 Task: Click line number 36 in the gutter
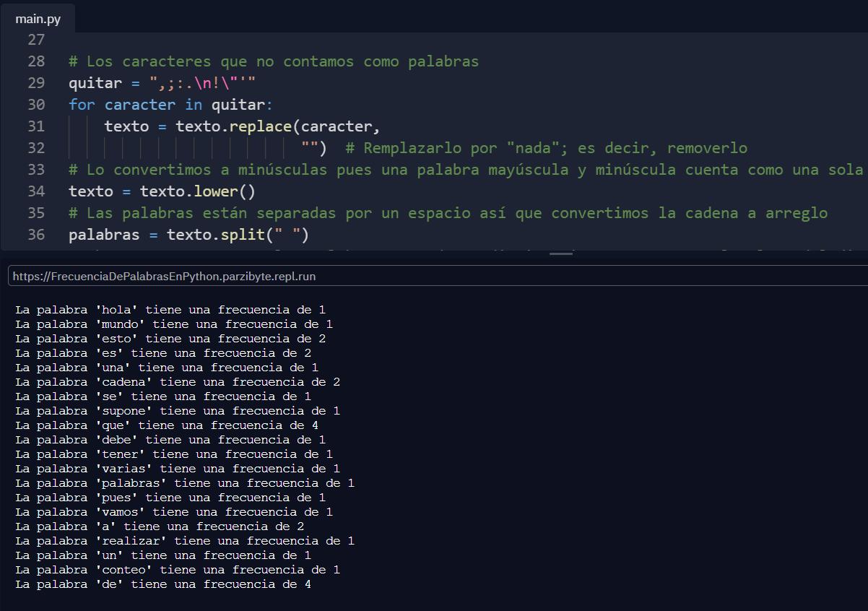click(36, 235)
